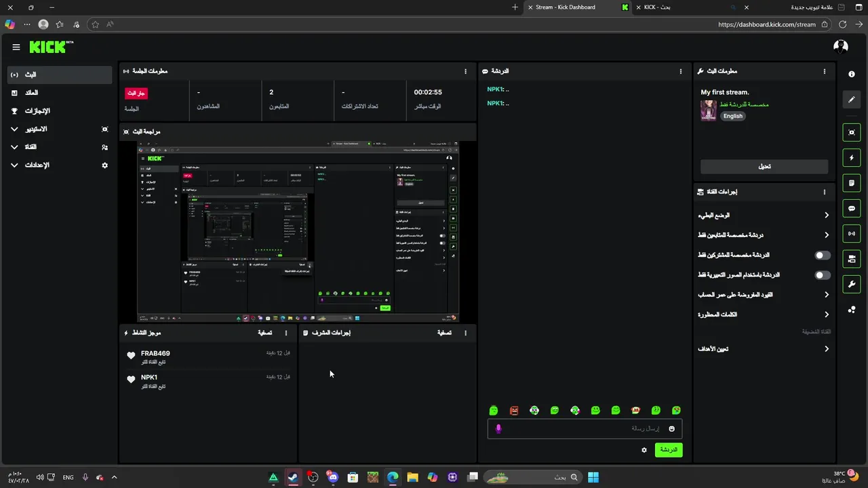Open File Explorer folder in the taskbar

tap(412, 477)
